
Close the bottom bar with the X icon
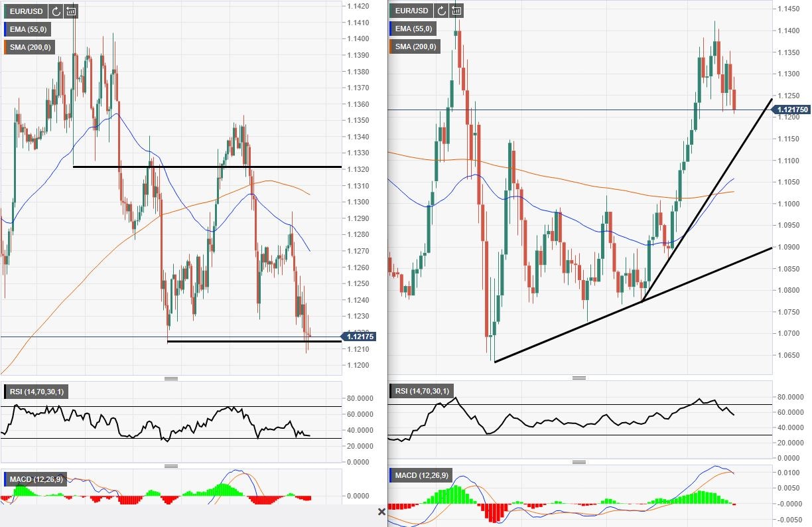coord(381,512)
